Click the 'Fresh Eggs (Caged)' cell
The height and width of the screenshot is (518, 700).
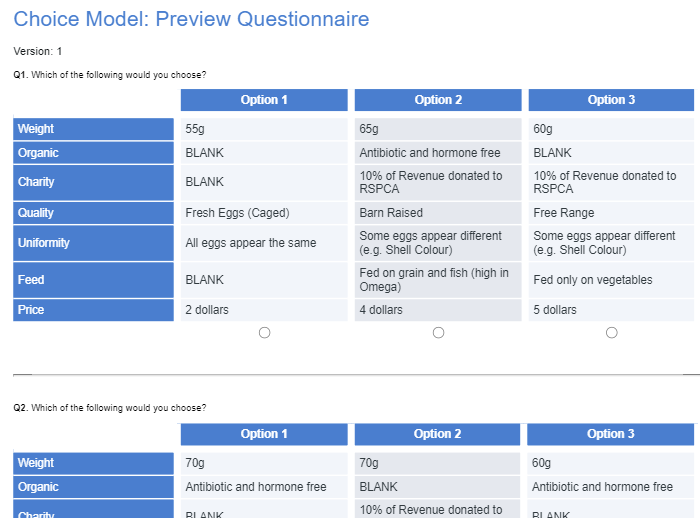pyautogui.click(x=264, y=213)
